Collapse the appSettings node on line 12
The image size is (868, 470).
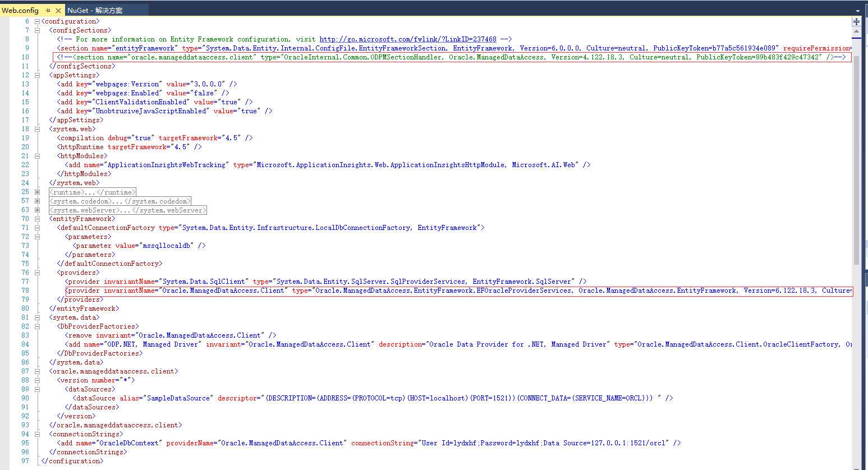[37, 75]
